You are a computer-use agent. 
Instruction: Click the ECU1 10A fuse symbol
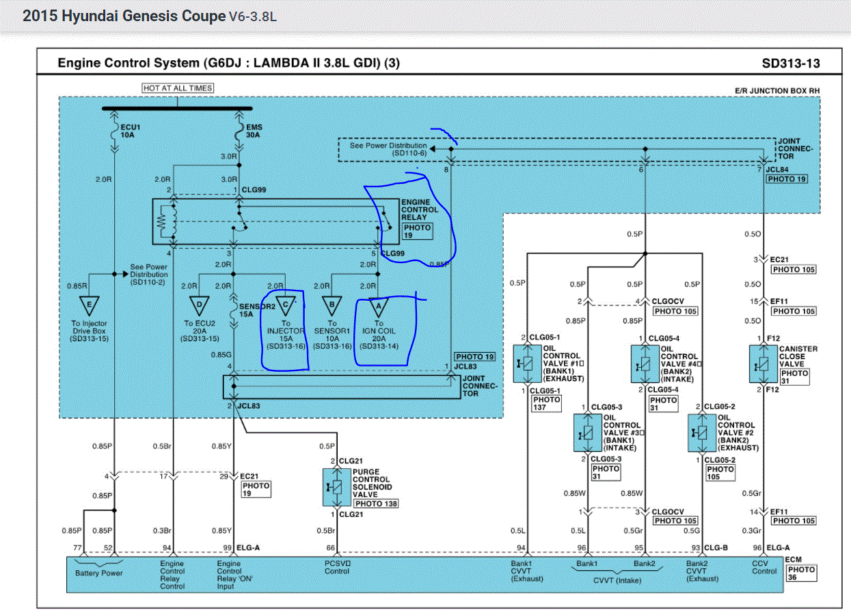click(x=114, y=131)
